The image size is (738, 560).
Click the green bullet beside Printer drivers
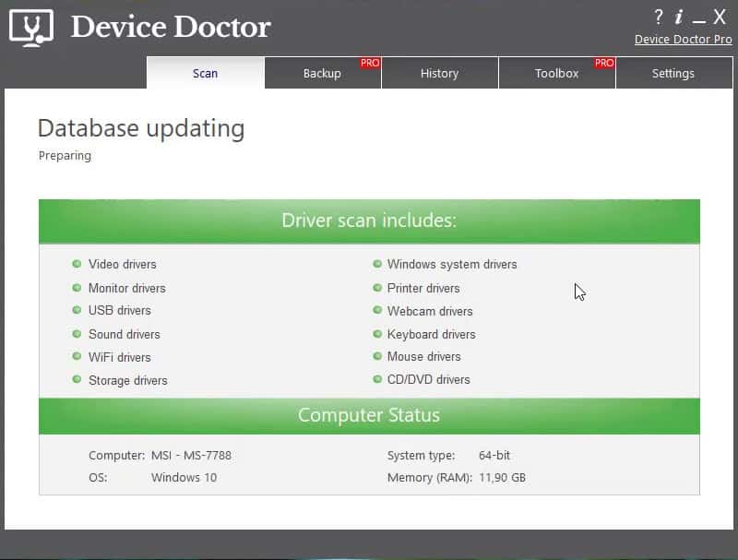click(377, 287)
